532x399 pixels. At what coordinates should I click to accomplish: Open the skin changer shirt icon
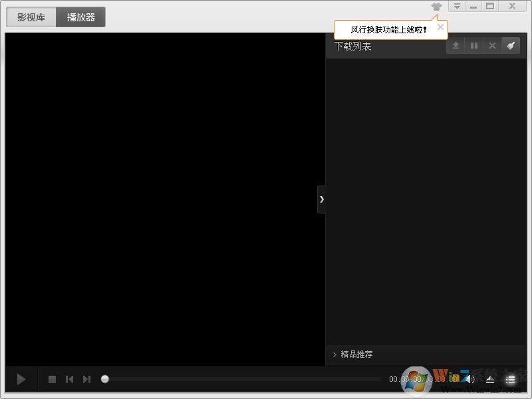(436, 7)
